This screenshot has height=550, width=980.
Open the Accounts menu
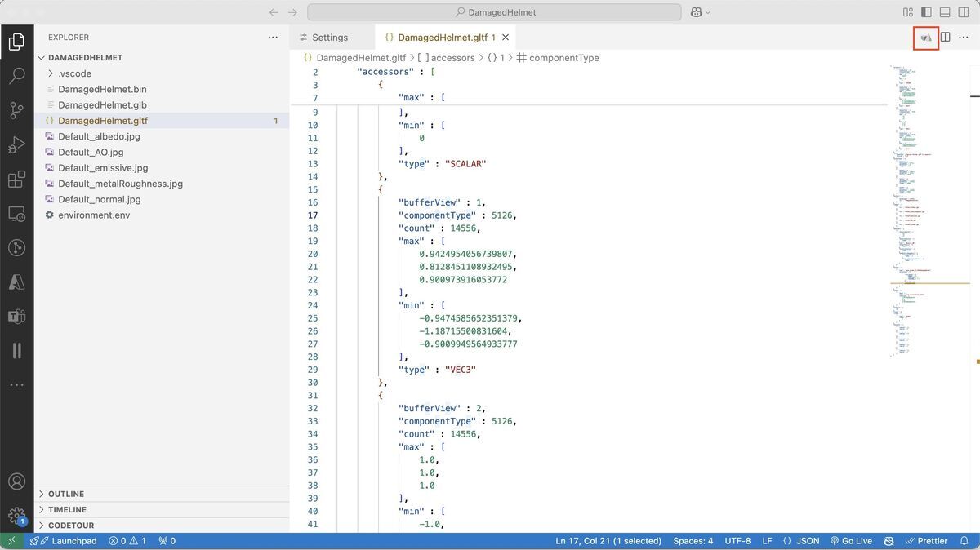pos(16,481)
